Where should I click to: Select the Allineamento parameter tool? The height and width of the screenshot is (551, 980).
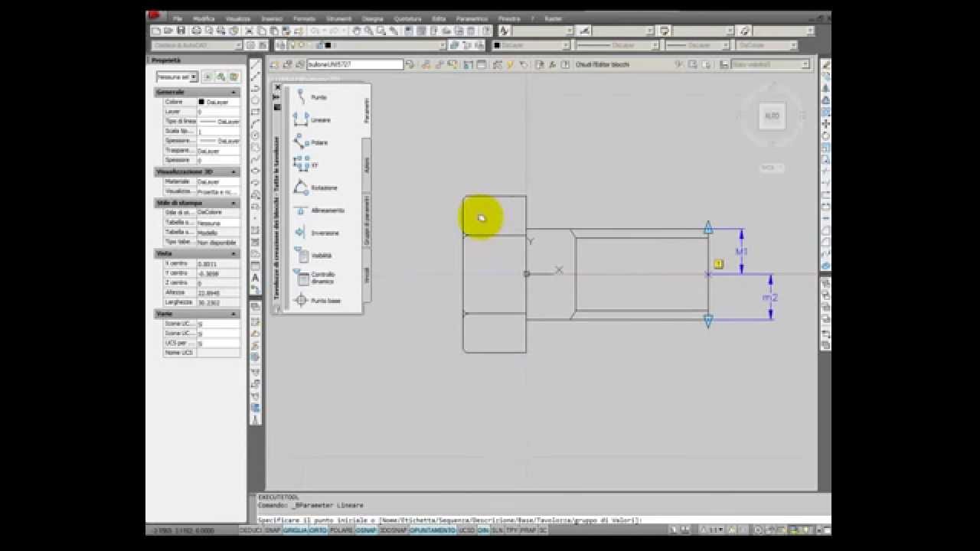pyautogui.click(x=320, y=210)
